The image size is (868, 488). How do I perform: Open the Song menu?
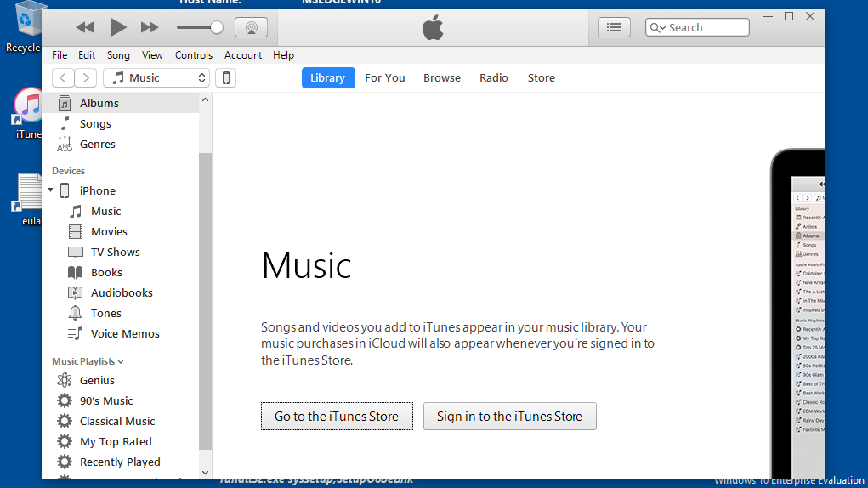coord(118,55)
